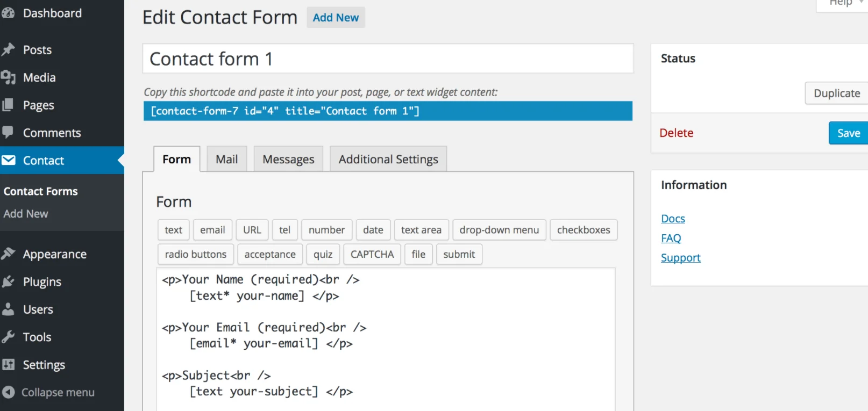Insert an email tag
Screen dimensions: 868x411
click(213, 230)
